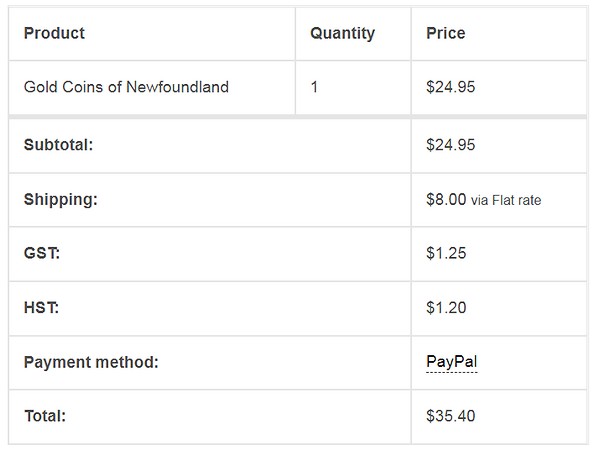600x456 pixels.
Task: Click the Price column header
Action: [446, 33]
